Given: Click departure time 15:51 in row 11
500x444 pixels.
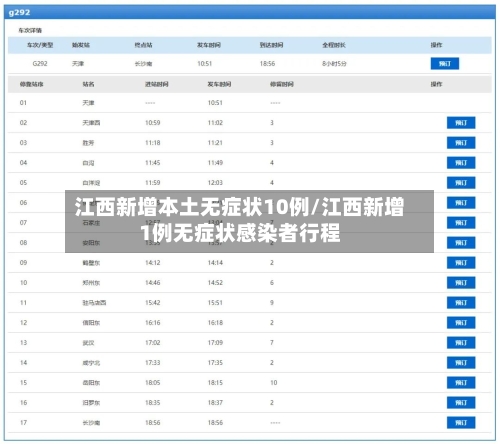Looking at the screenshot, I should [215, 303].
